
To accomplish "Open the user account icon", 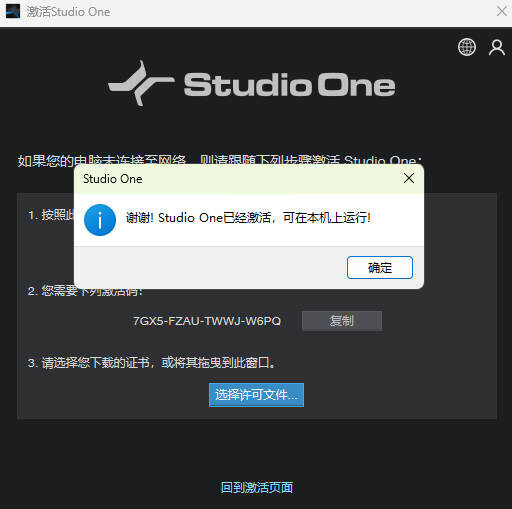I will coord(497,47).
